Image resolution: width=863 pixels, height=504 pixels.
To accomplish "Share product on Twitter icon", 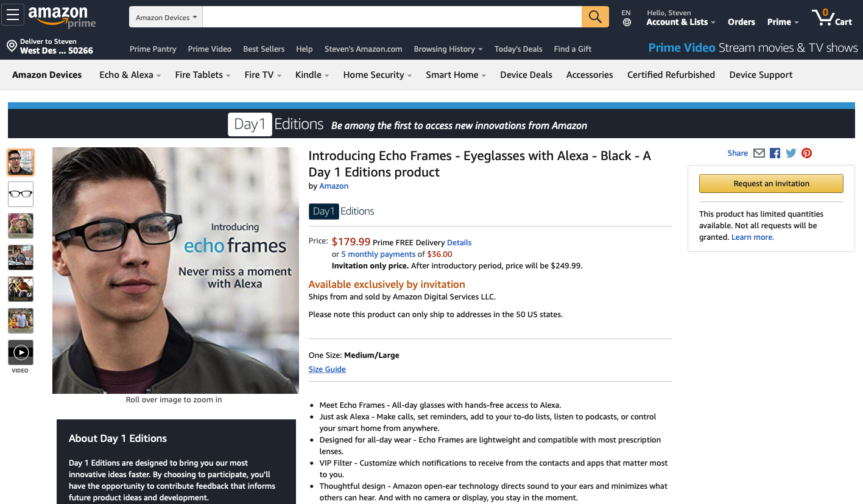I will click(x=791, y=153).
